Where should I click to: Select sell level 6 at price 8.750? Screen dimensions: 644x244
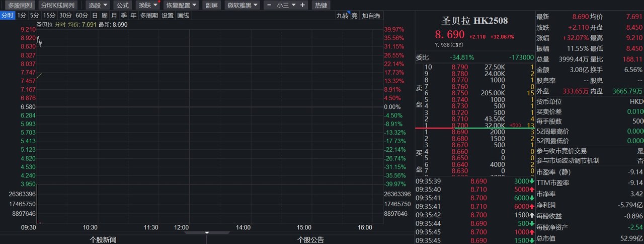point(474,93)
